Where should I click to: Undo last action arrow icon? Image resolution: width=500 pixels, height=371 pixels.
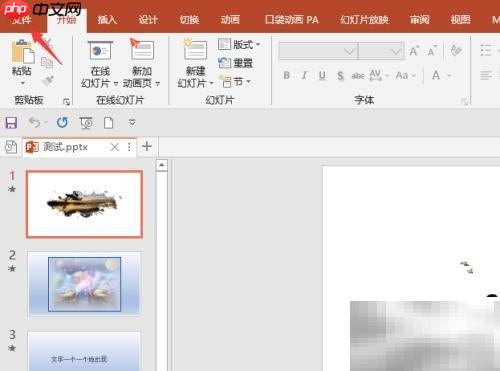point(34,122)
